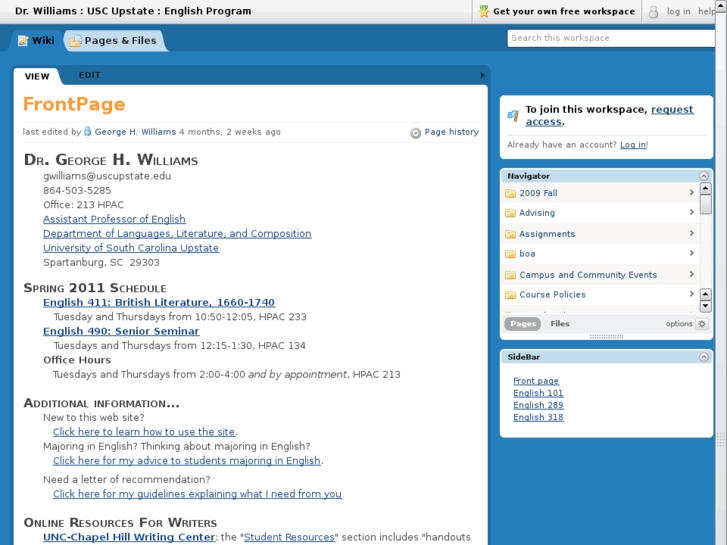727x545 pixels.
Task: Click the user icon beside George H. Williams
Action: pos(88,132)
